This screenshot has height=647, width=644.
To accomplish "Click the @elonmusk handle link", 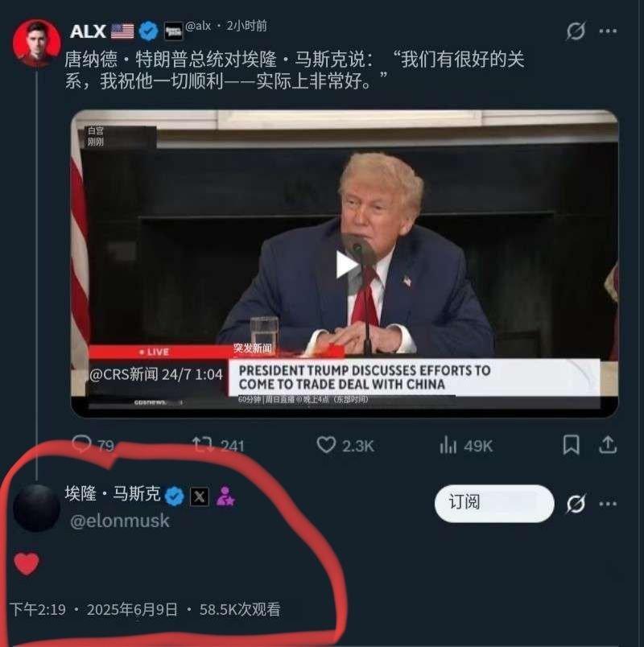I will pyautogui.click(x=120, y=521).
